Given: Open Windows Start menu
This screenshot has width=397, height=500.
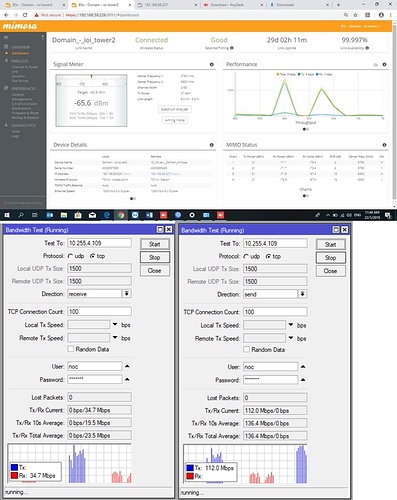Looking at the screenshot, I should (7, 215).
